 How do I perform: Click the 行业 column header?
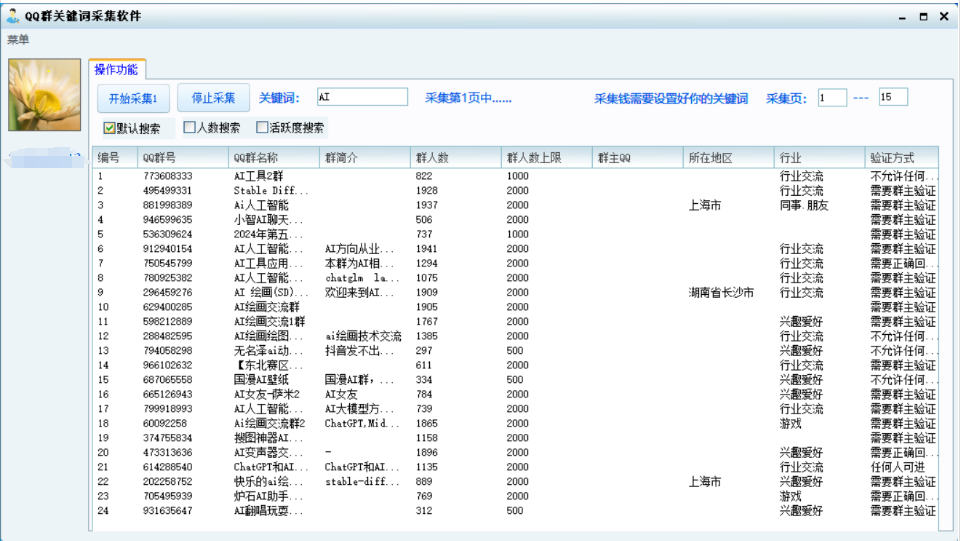point(820,157)
